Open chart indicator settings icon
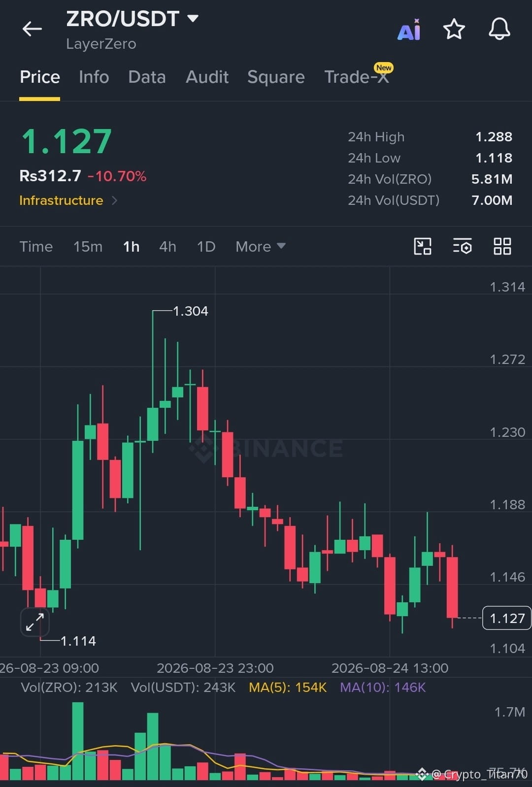The height and width of the screenshot is (787, 532). (x=462, y=246)
